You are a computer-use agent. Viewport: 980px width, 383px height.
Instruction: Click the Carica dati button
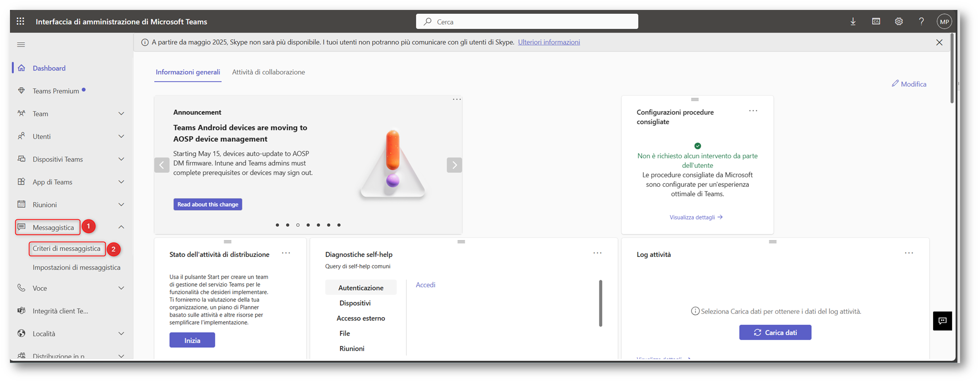pos(775,332)
